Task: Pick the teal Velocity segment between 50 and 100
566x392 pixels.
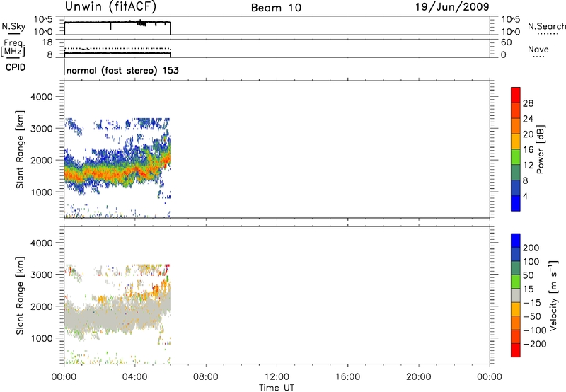Action: [x=516, y=268]
